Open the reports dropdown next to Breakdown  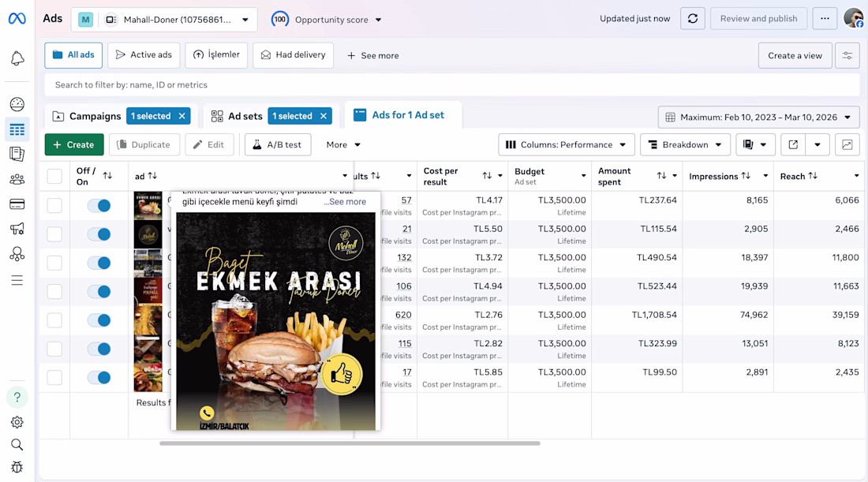point(755,145)
